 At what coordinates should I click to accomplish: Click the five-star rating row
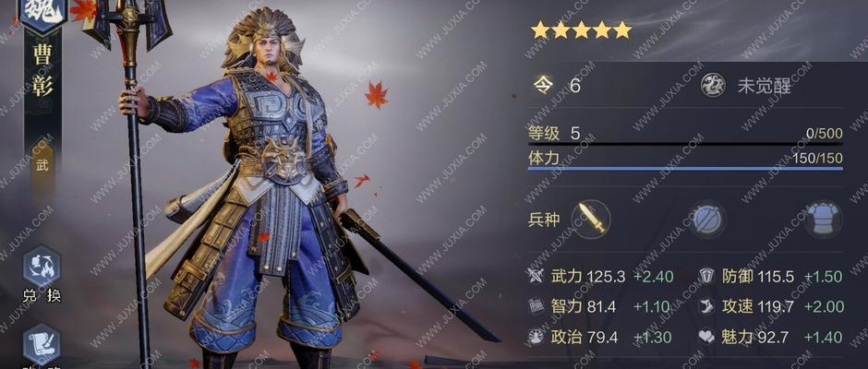[581, 30]
